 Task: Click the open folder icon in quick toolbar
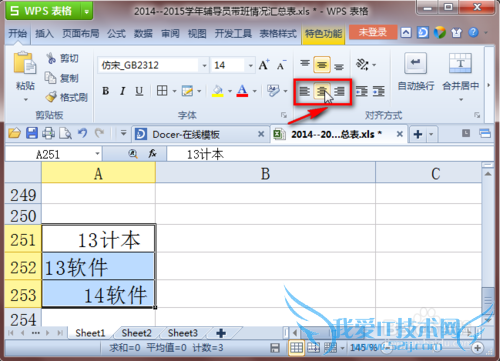point(14,133)
